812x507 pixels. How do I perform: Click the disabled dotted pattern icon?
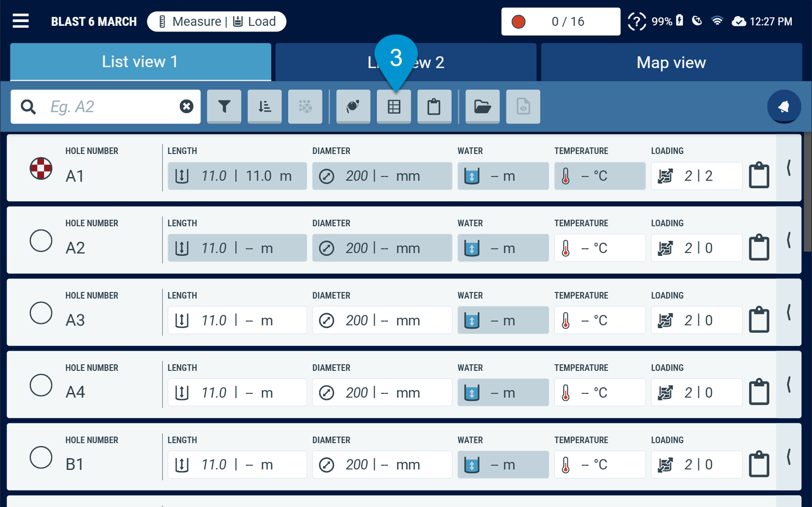tap(305, 107)
